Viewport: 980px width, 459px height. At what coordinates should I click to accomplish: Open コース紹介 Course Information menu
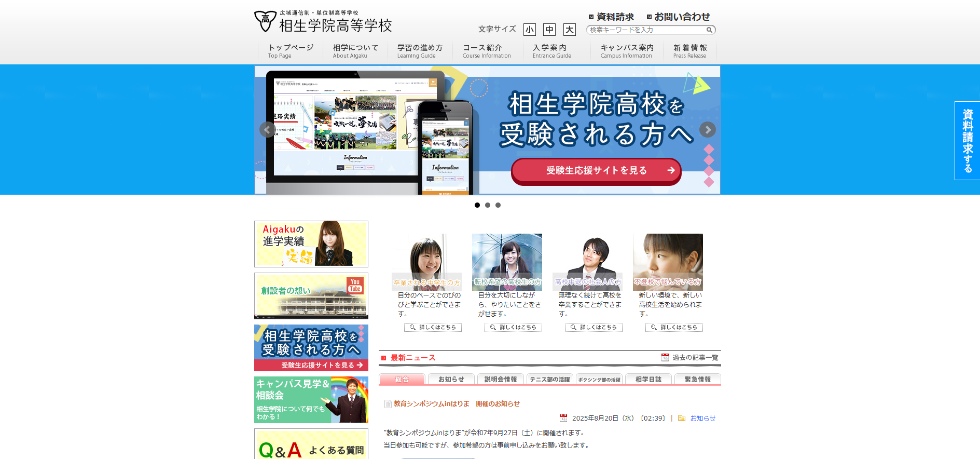click(487, 51)
